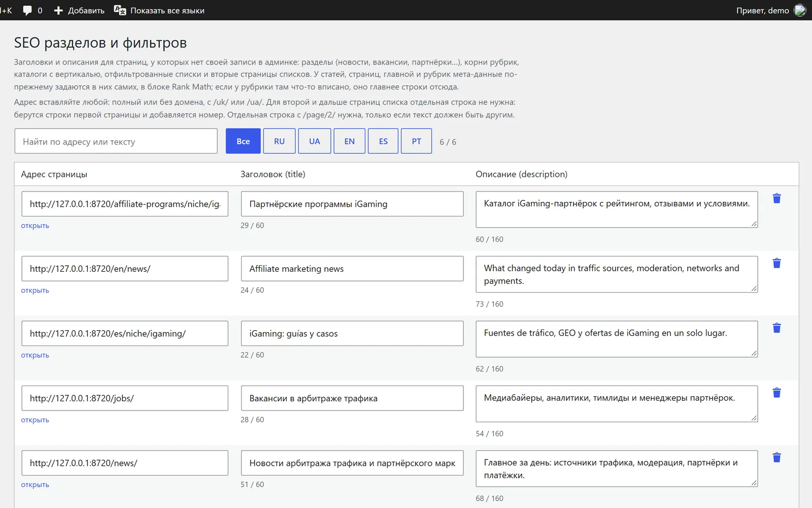Edit description Главное за день
The width and height of the screenshot is (812, 508).
pyautogui.click(x=617, y=468)
